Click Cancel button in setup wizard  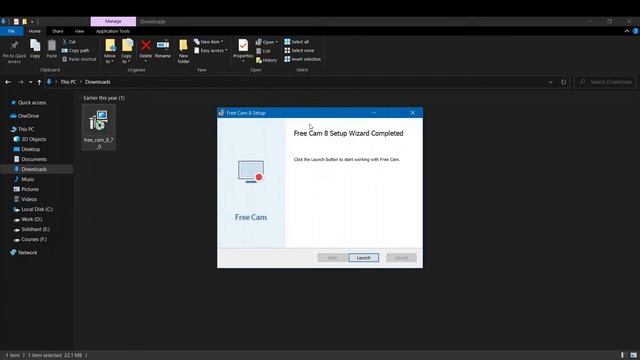click(401, 258)
